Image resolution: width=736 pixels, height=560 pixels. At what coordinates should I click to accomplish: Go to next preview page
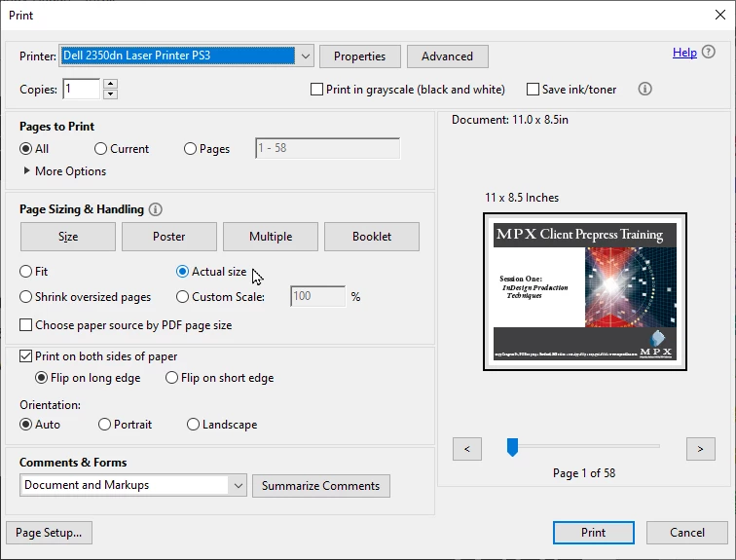(x=700, y=449)
